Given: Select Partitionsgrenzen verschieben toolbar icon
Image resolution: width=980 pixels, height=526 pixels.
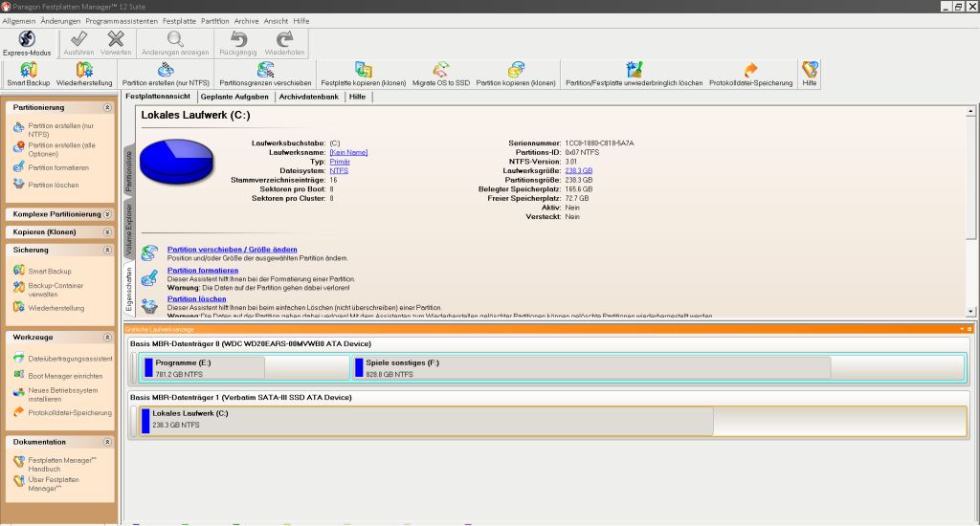Looking at the screenshot, I should [x=265, y=74].
